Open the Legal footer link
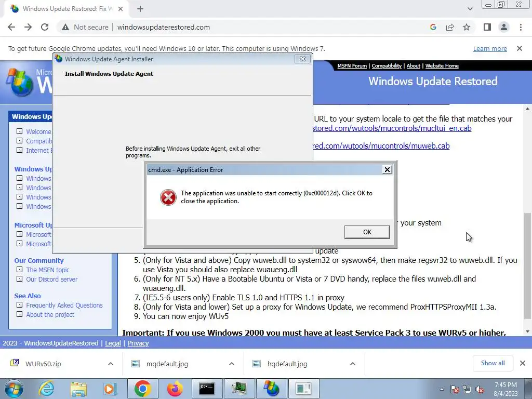 pyautogui.click(x=113, y=343)
